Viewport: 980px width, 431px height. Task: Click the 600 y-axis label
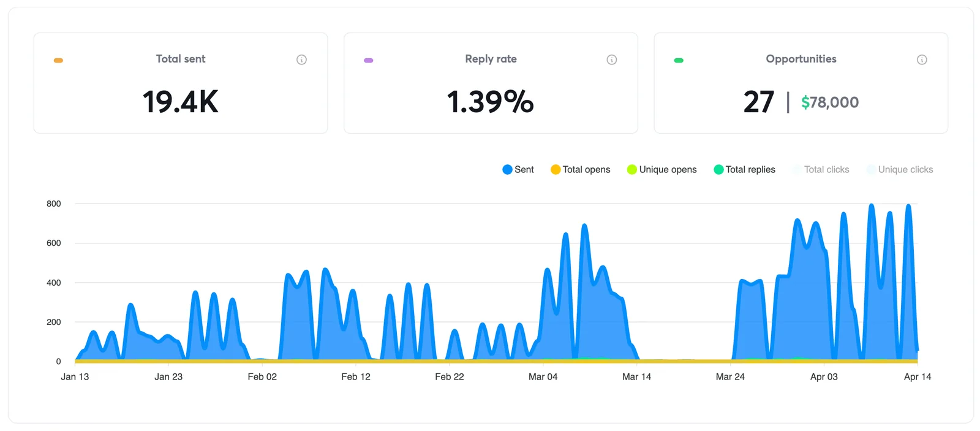54,243
